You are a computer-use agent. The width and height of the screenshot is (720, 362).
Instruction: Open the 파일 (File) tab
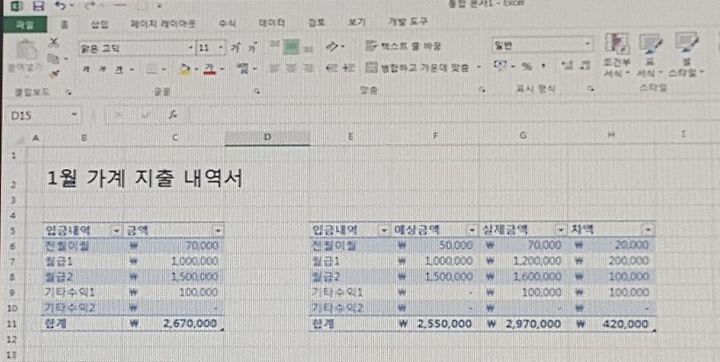coord(24,24)
